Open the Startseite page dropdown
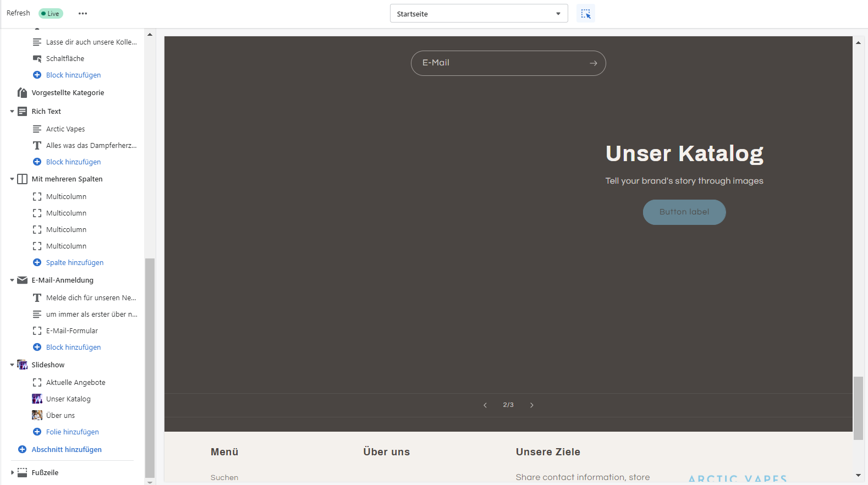868x485 pixels. pos(479,14)
